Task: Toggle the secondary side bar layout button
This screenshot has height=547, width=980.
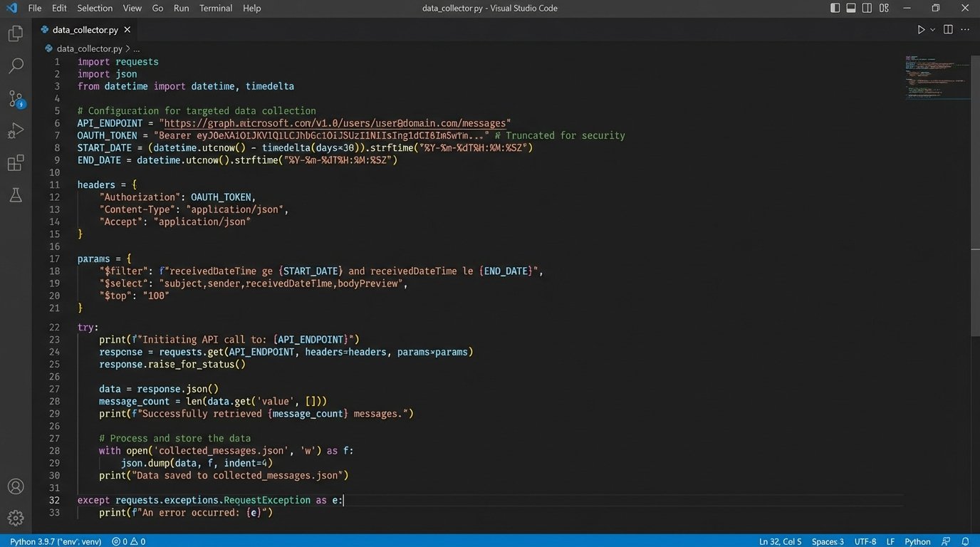Action: click(x=867, y=8)
